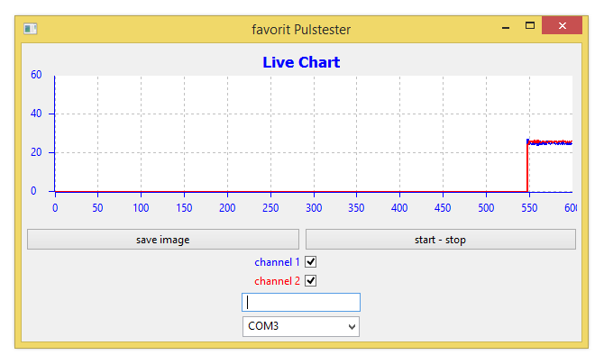Image resolution: width=604 pixels, height=364 pixels.
Task: Click the application icon in title bar
Action: pyautogui.click(x=30, y=29)
